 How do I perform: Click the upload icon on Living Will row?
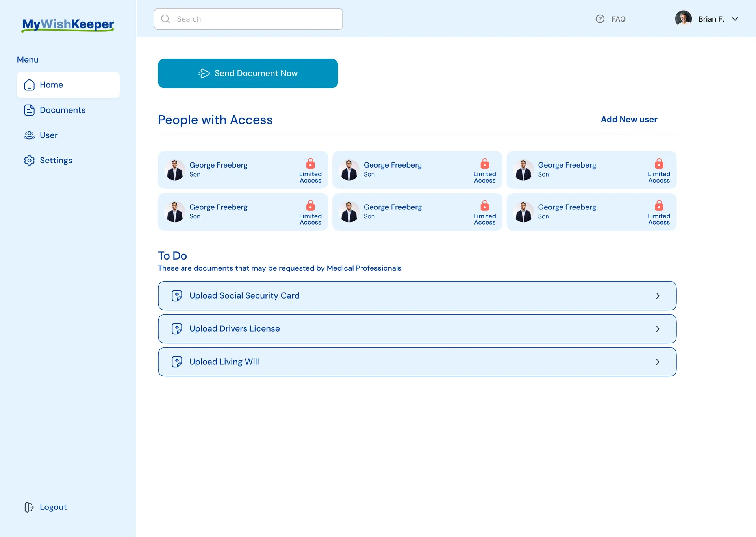[x=177, y=362]
